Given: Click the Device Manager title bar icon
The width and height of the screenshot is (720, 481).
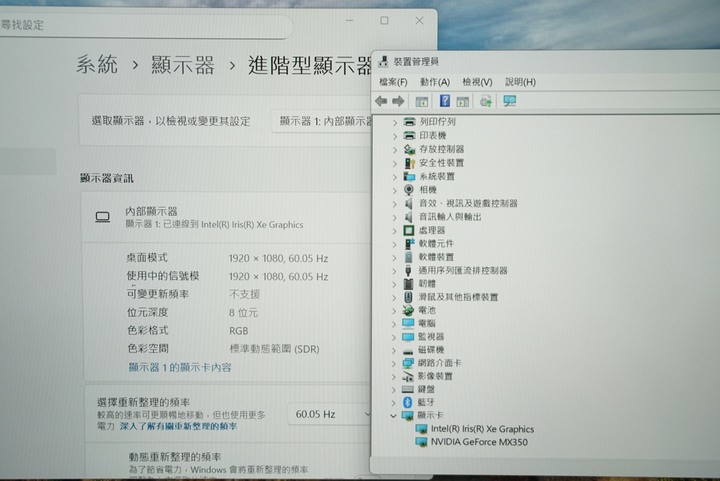Looking at the screenshot, I should (383, 62).
